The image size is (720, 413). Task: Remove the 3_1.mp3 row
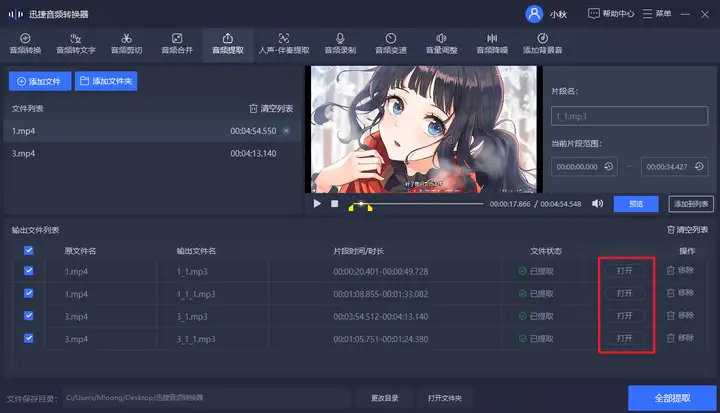680,315
